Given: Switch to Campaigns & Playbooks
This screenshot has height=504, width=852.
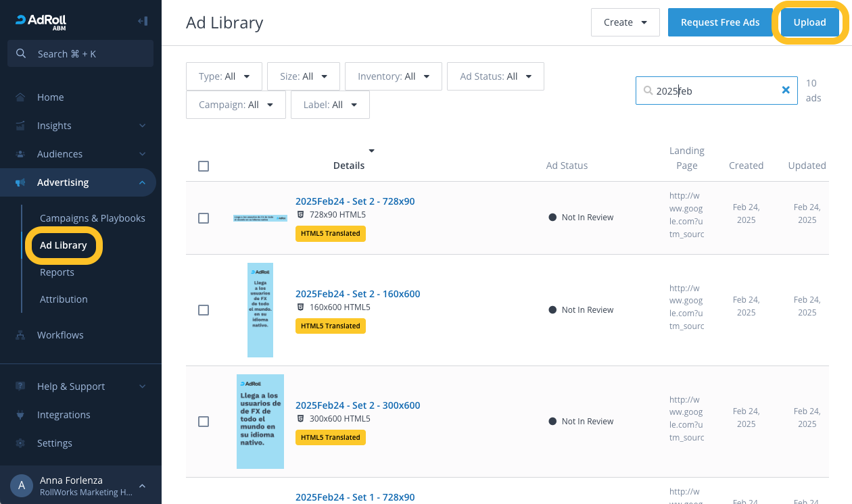Looking at the screenshot, I should (x=92, y=218).
